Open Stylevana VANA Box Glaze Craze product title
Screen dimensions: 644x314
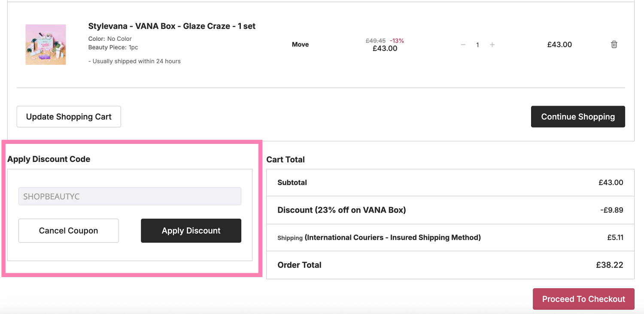[x=172, y=26]
